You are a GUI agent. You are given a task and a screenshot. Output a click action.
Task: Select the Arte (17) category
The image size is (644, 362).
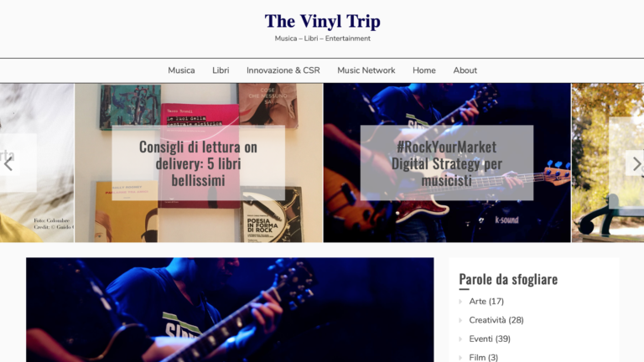point(486,302)
